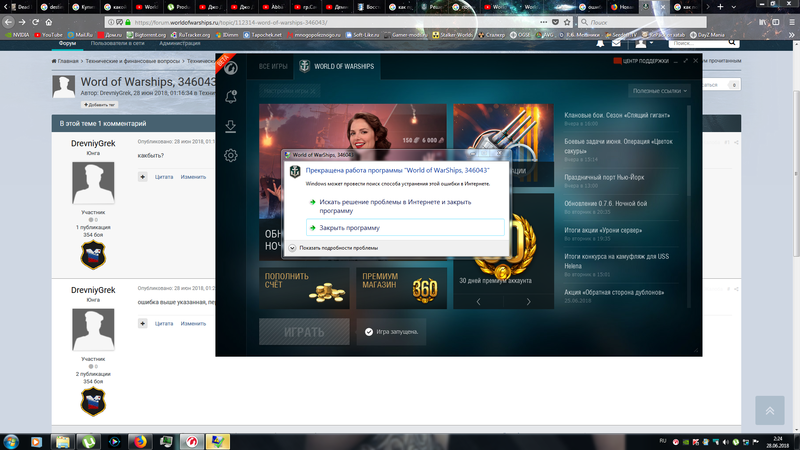Click the forum Поиск search box
This screenshot has width=800, height=450.
pyautogui.click(x=698, y=43)
